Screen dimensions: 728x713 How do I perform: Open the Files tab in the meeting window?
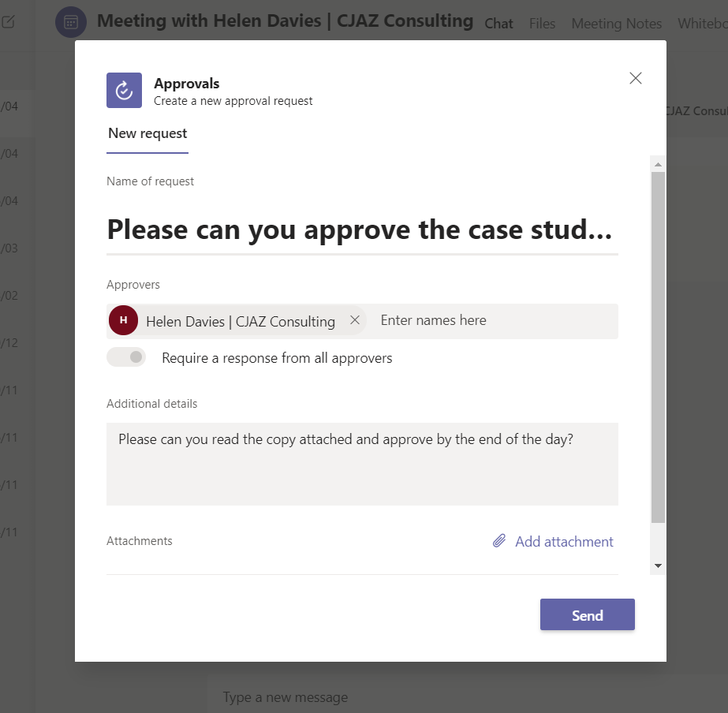point(542,23)
